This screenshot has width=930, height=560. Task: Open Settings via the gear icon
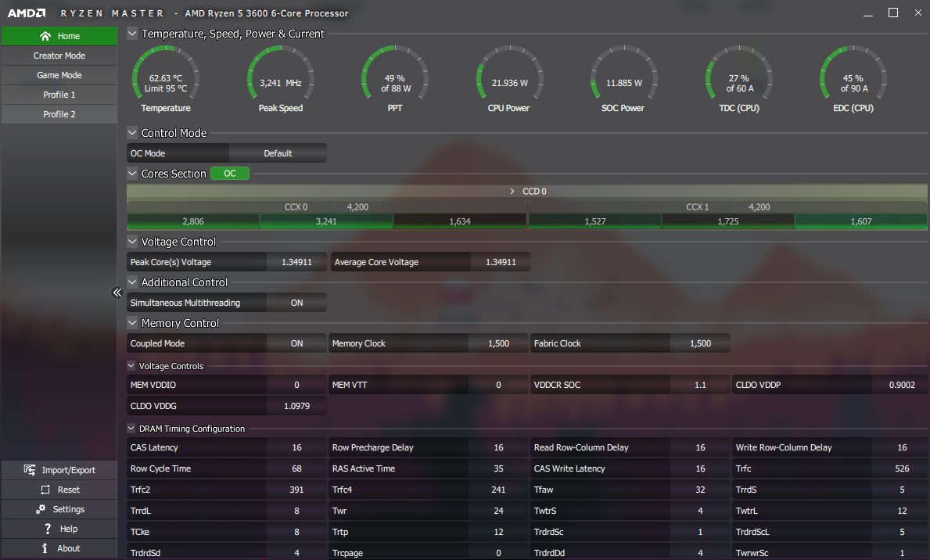(x=41, y=509)
